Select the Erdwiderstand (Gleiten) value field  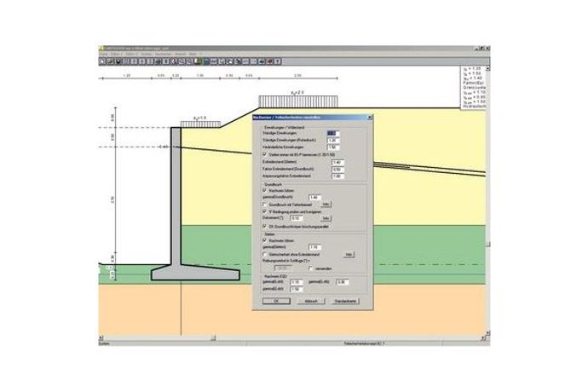pos(337,162)
